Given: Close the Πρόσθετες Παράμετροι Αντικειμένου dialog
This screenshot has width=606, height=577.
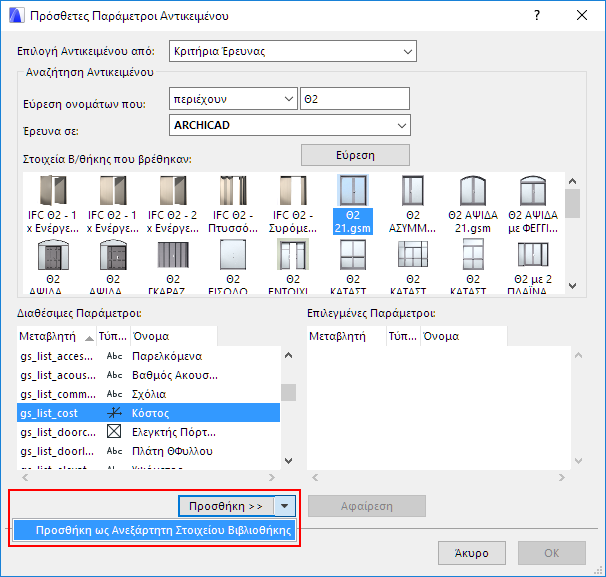Looking at the screenshot, I should point(582,15).
